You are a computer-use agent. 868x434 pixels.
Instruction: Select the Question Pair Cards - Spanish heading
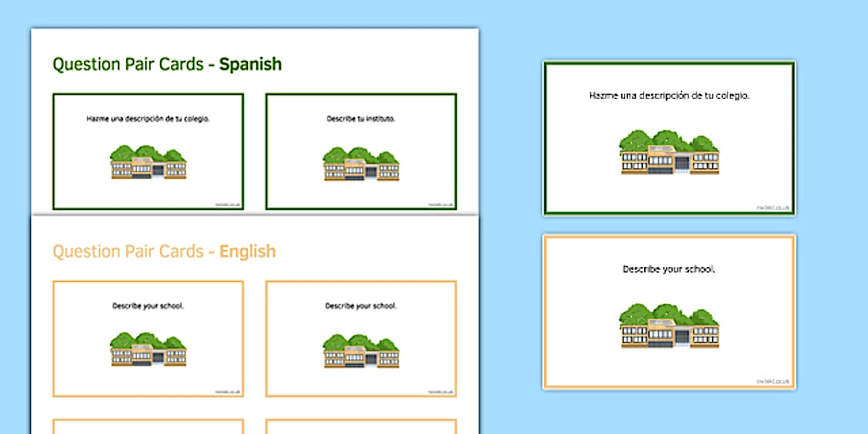(167, 65)
